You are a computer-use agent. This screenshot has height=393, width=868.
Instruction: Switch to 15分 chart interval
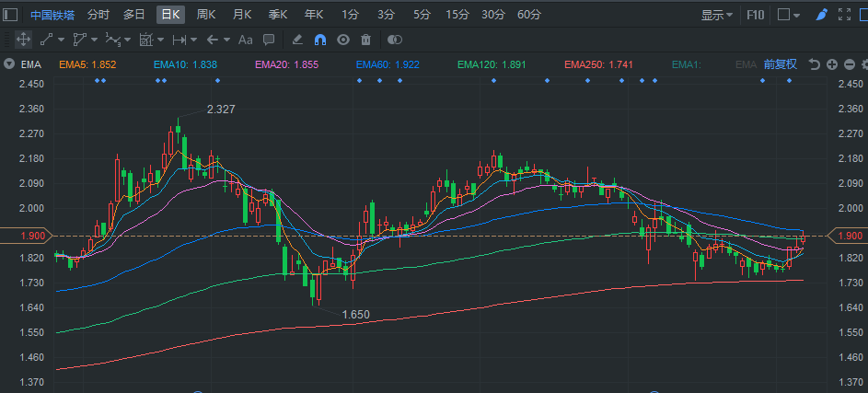457,15
